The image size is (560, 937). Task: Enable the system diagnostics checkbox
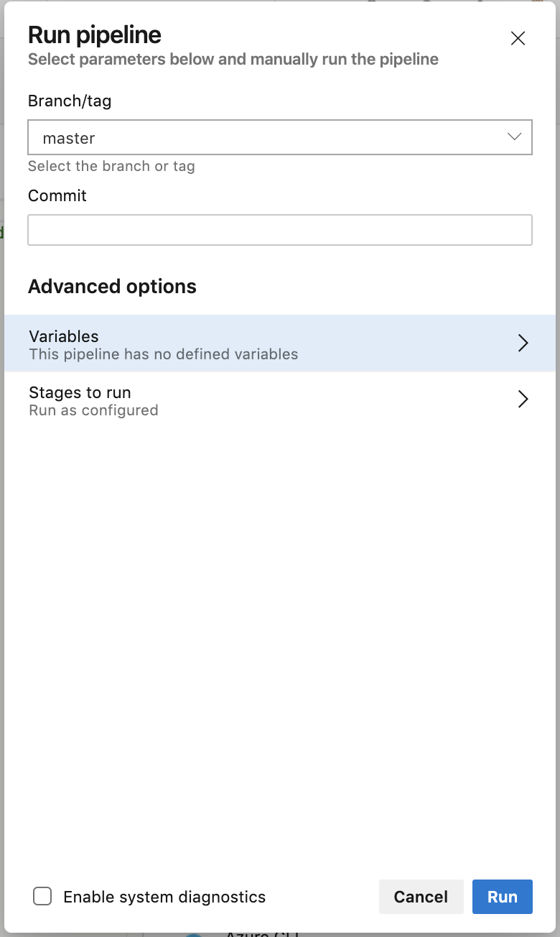click(42, 896)
